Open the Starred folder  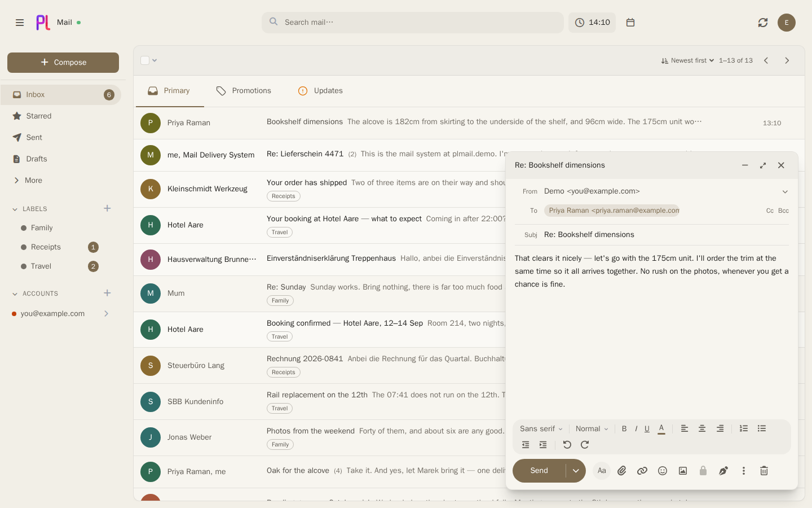[x=61, y=116]
